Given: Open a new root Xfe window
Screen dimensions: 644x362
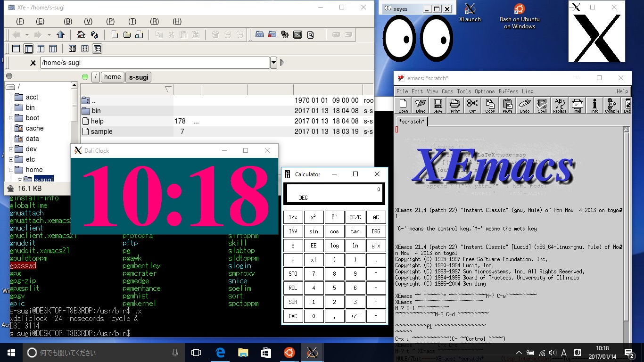Looking at the screenshot, I should pyautogui.click(x=272, y=34).
